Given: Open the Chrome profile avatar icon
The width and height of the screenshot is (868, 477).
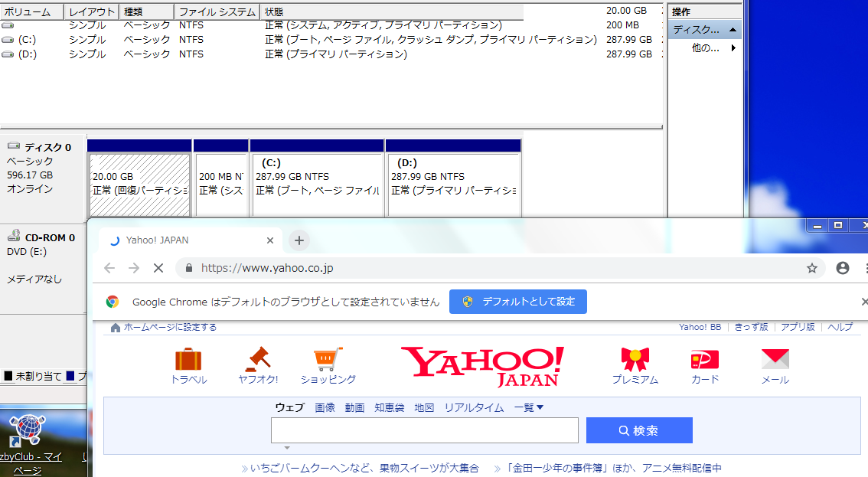Looking at the screenshot, I should [x=843, y=268].
